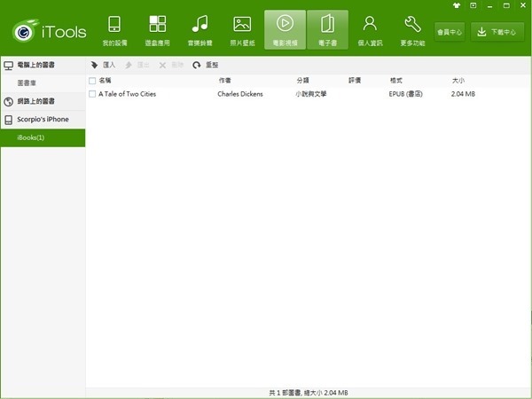Check the select-all checkbox beside 名稱
This screenshot has width=532, height=399.
pyautogui.click(x=92, y=81)
